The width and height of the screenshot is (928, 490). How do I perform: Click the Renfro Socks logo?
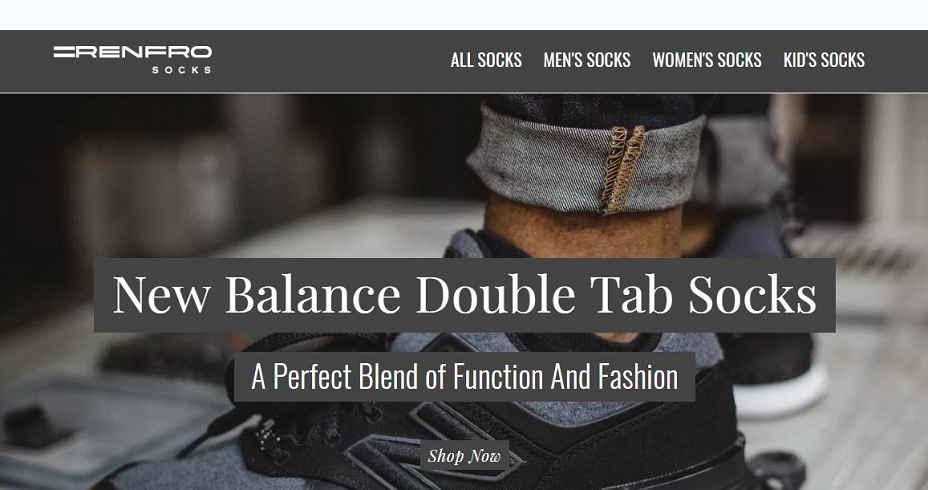pyautogui.click(x=133, y=59)
